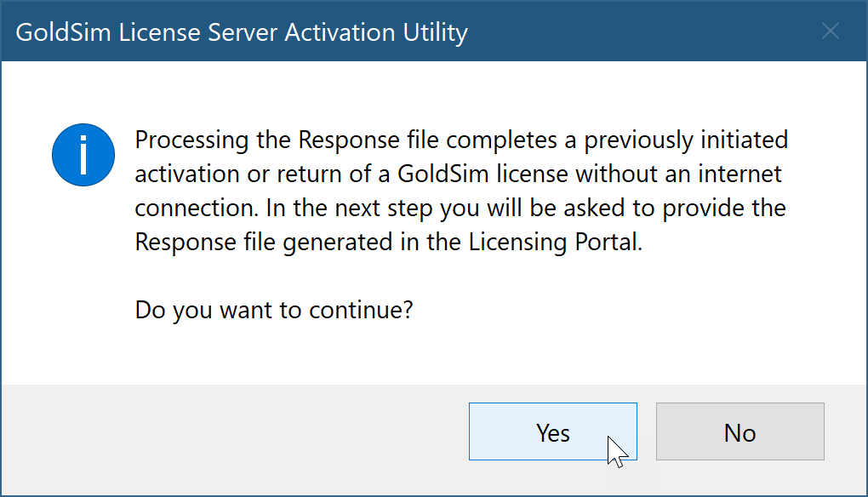Click the 'internet' word in the message
The image size is (868, 497).
[x=740, y=174]
